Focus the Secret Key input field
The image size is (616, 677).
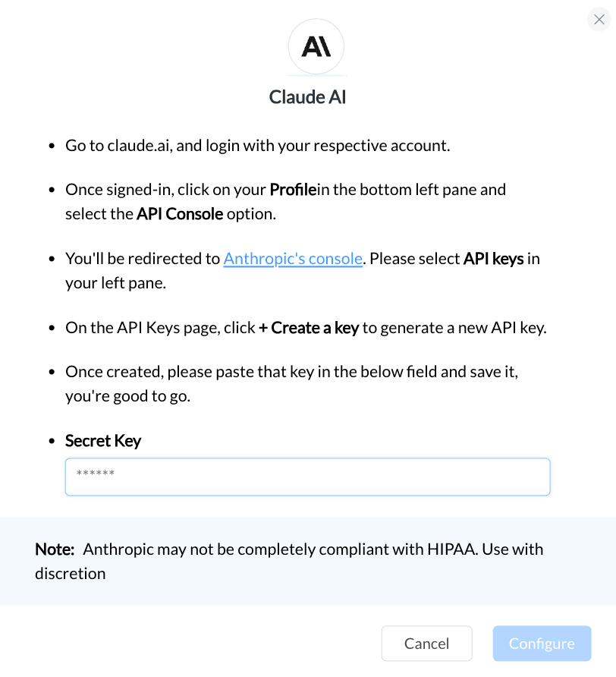(x=307, y=477)
